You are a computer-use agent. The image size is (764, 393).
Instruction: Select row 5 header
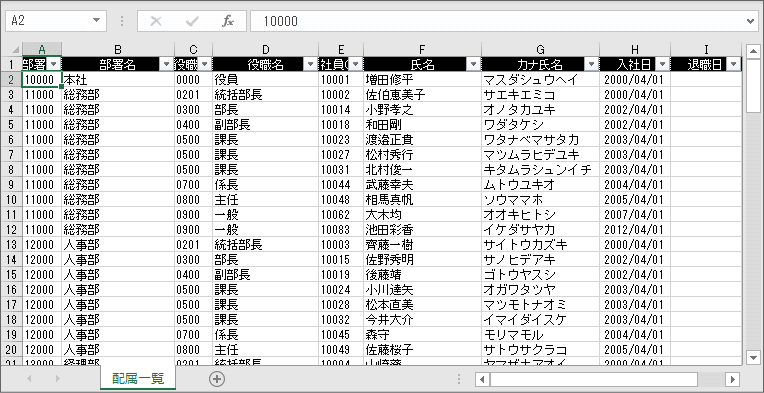(11, 125)
